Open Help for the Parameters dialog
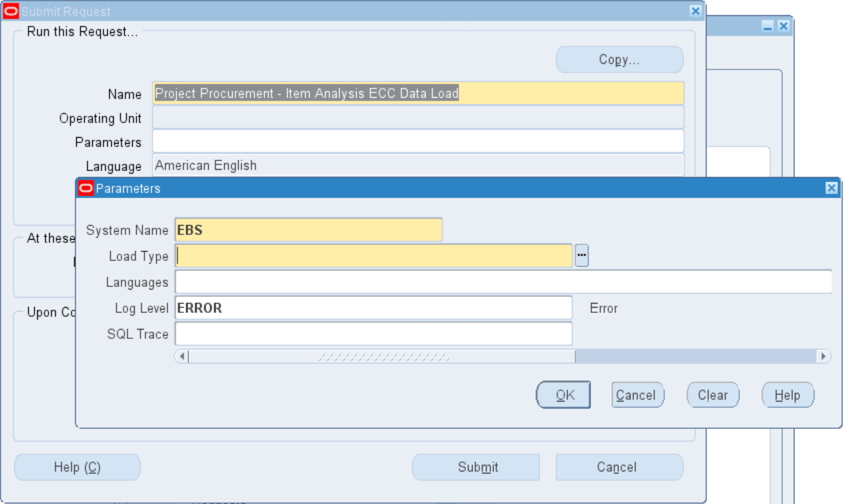845x504 pixels. point(788,395)
